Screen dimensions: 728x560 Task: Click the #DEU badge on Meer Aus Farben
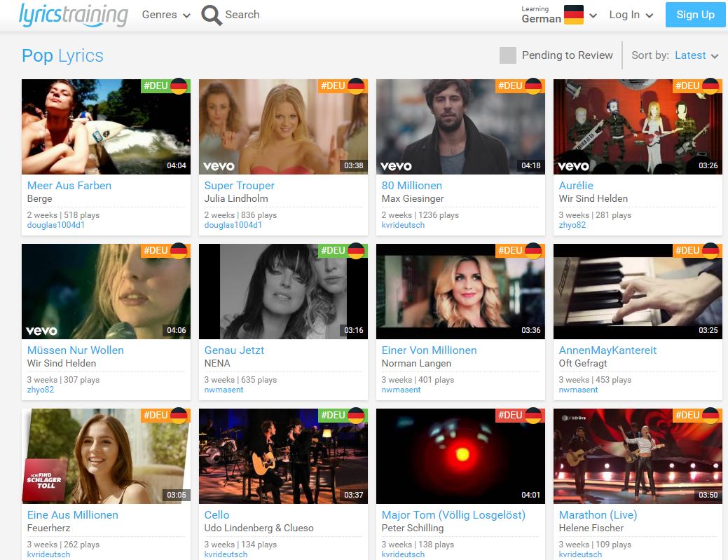pos(155,86)
